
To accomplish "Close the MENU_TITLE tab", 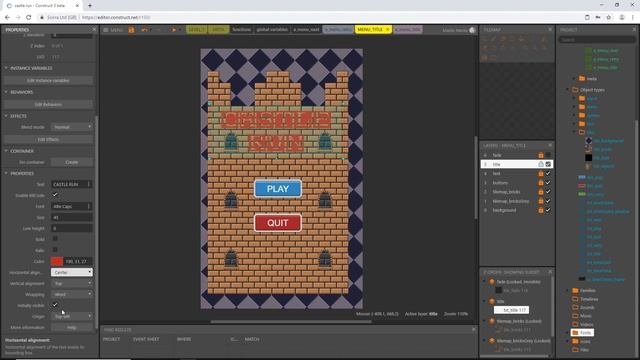I will (x=388, y=30).
